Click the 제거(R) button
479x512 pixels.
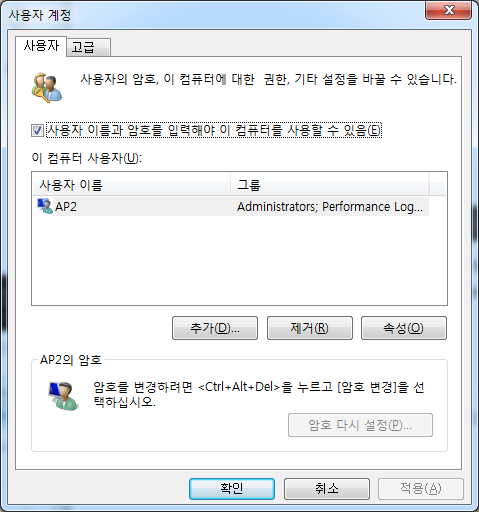310,328
